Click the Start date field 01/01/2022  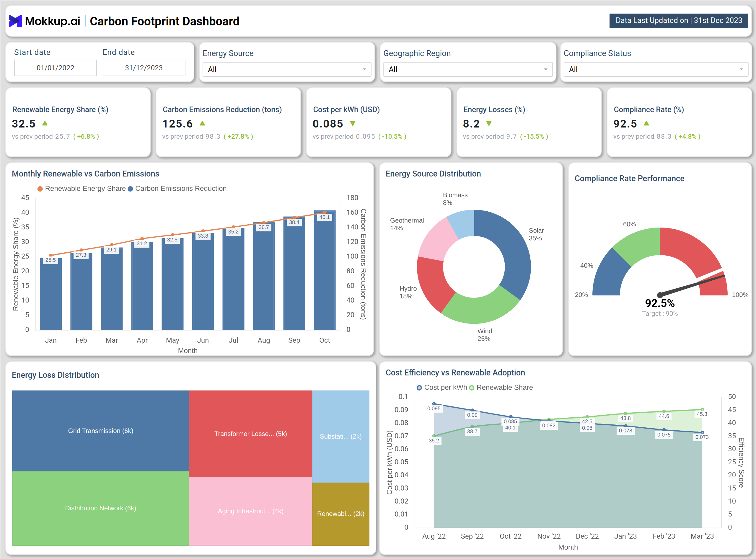pyautogui.click(x=55, y=68)
